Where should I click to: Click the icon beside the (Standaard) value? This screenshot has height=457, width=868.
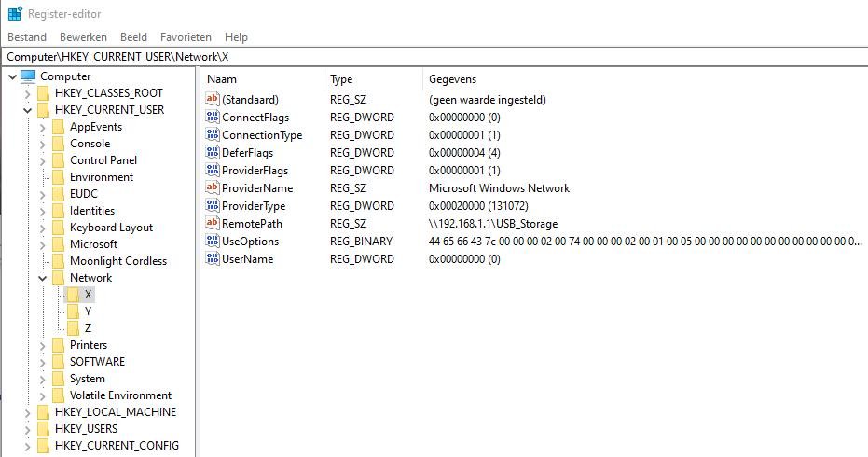point(212,100)
